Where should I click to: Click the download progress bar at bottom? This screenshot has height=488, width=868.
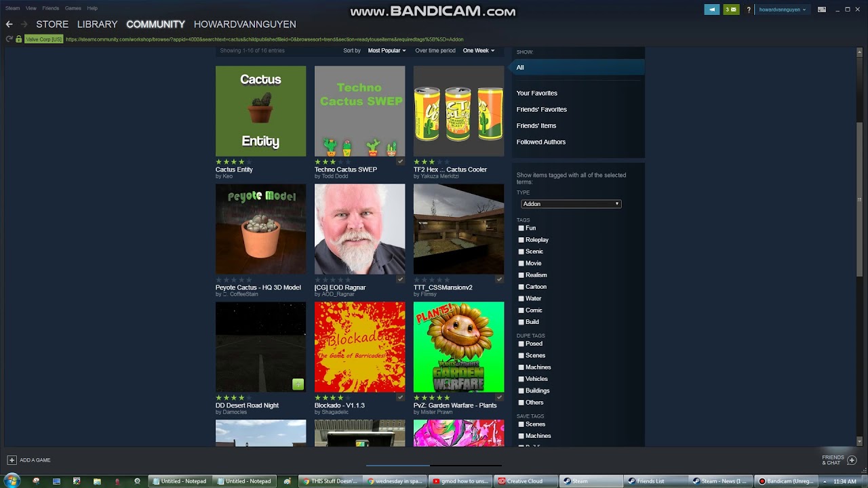[x=434, y=466]
